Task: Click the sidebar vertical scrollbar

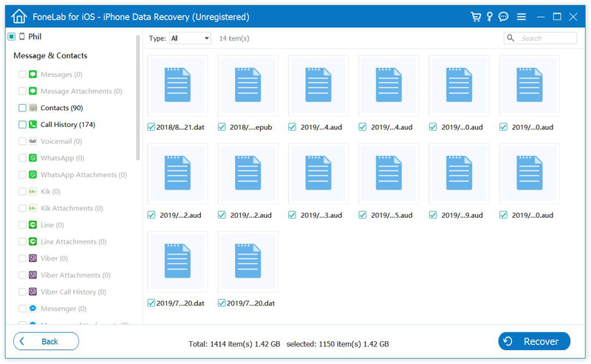Action: click(138, 97)
